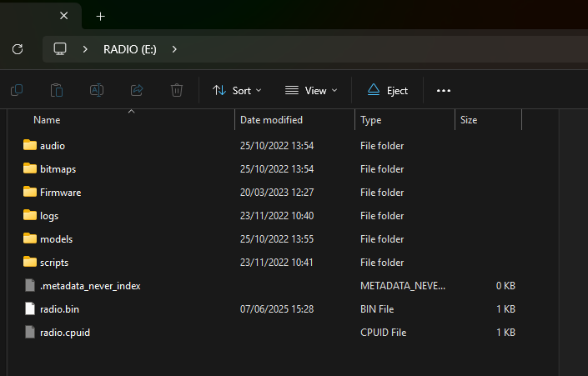The image size is (588, 376).
Task: Add a new tab
Action: (100, 16)
